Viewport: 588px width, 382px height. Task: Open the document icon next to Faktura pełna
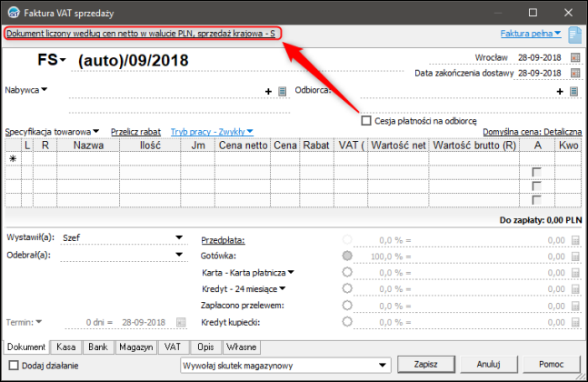pos(574,35)
